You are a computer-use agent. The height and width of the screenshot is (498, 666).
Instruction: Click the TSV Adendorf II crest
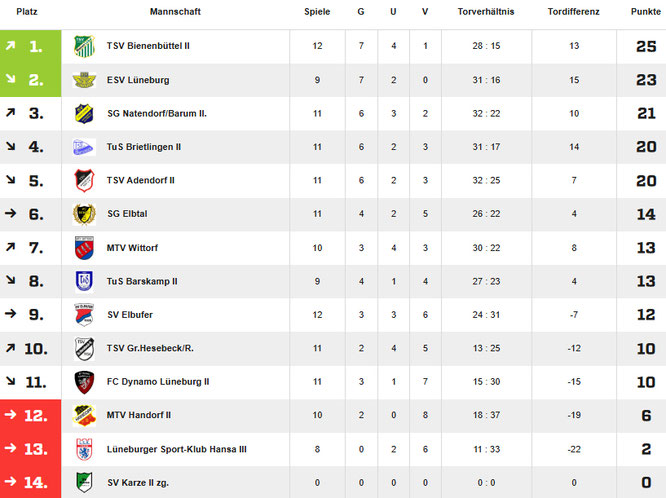[x=83, y=181]
